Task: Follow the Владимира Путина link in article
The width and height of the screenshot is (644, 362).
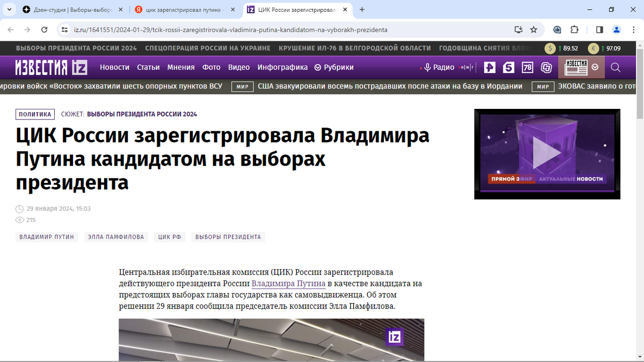Action: pyautogui.click(x=289, y=283)
